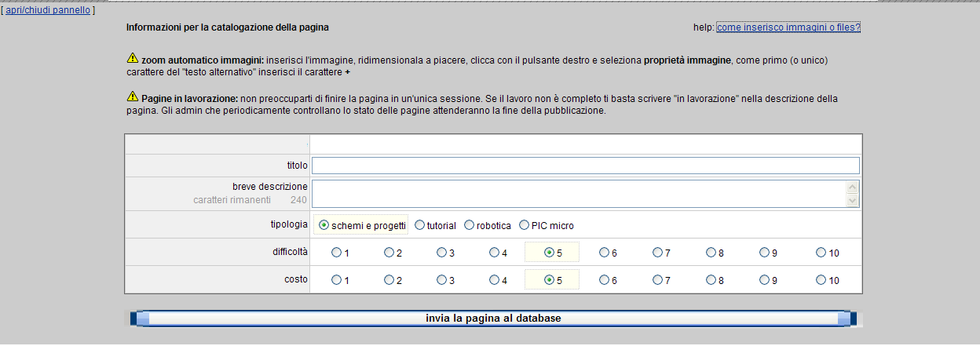This screenshot has width=980, height=346.
Task: Select the tutorial tipologia radio button
Action: click(420, 225)
